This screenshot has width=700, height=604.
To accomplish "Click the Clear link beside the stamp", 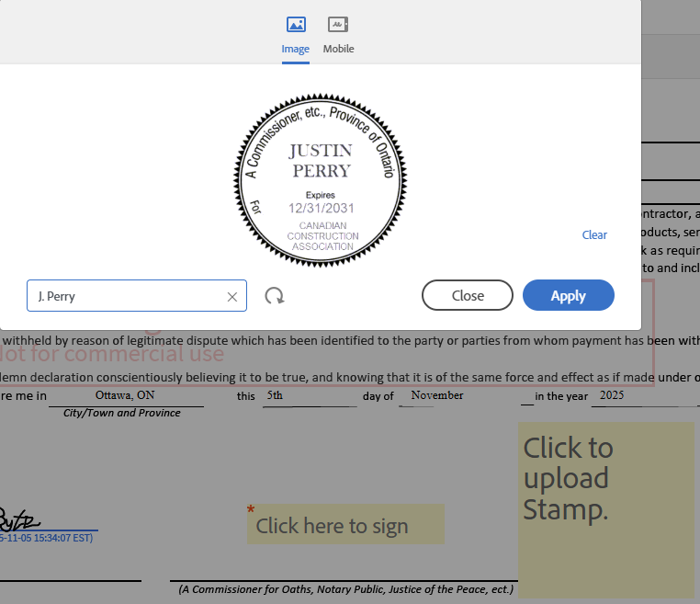I will pos(594,235).
